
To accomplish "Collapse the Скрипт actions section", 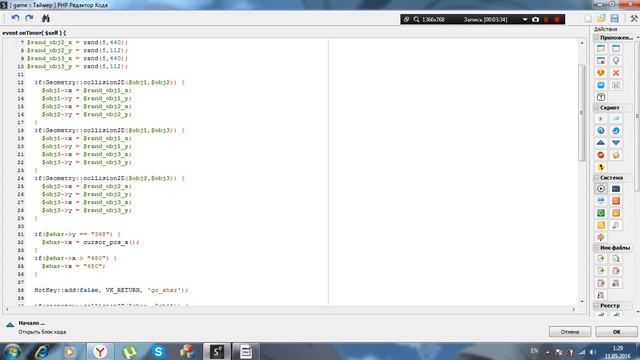I will (596, 108).
